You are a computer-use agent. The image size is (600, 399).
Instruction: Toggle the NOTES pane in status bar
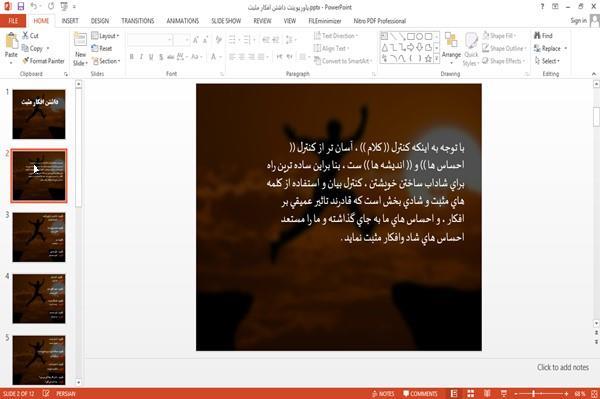click(x=383, y=394)
